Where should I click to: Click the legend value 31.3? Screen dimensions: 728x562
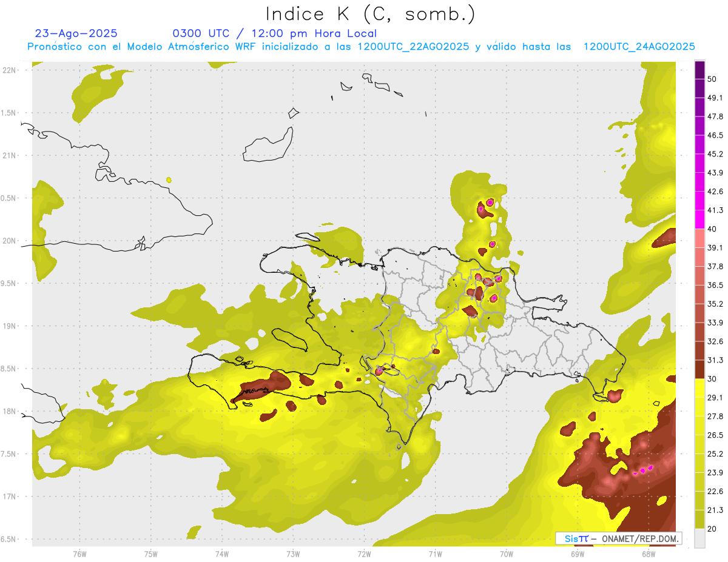click(715, 360)
